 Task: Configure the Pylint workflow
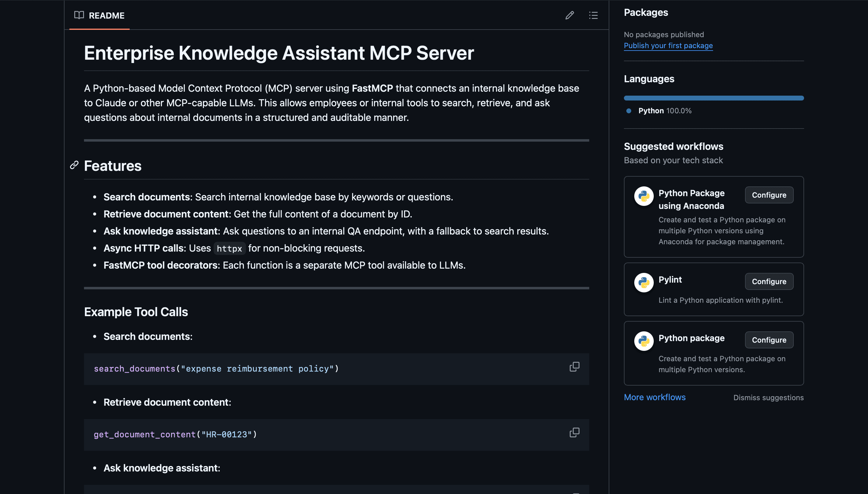[x=769, y=281]
